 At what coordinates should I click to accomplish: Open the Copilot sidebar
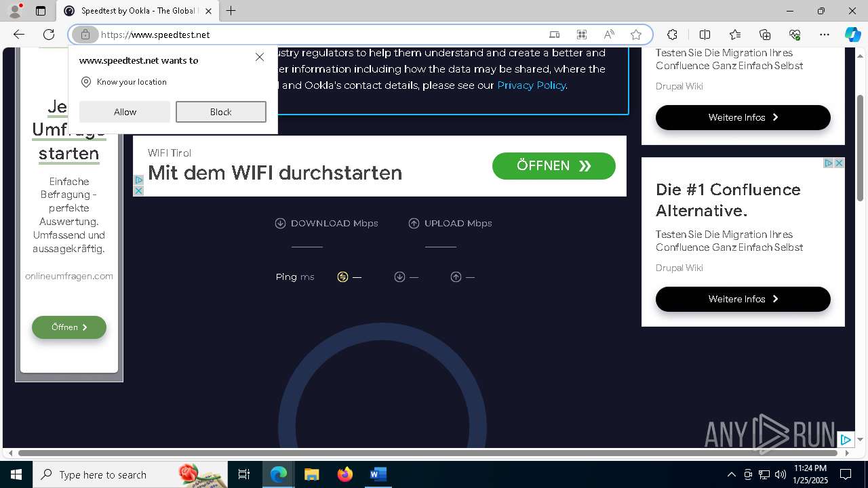[x=852, y=35]
